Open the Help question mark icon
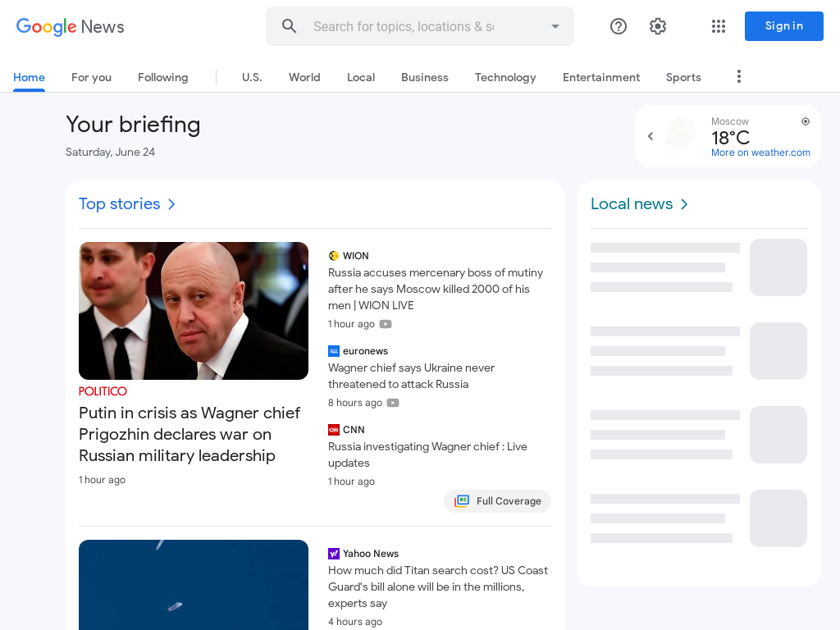The image size is (840, 630). pyautogui.click(x=619, y=26)
